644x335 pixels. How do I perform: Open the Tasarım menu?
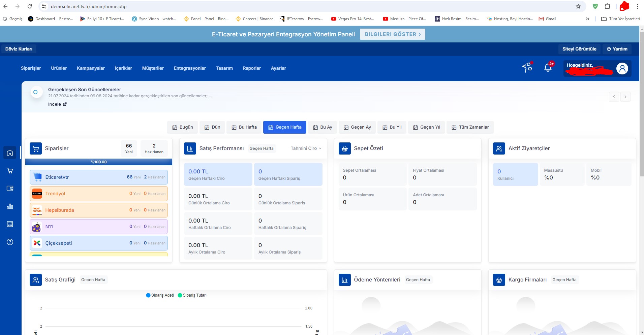coord(224,68)
